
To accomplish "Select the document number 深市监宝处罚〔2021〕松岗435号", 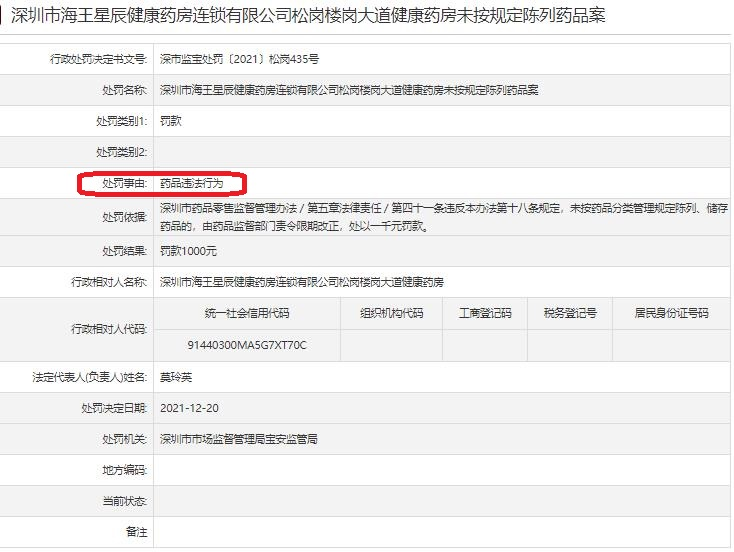I will click(239, 59).
